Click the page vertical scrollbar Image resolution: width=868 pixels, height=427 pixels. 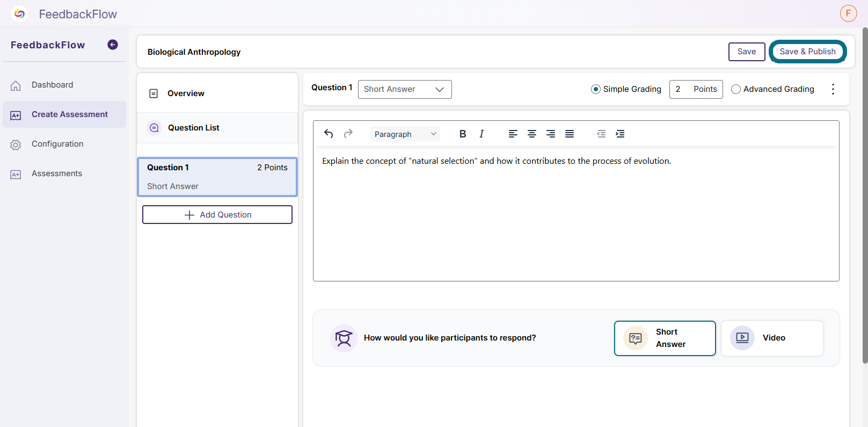(865, 196)
